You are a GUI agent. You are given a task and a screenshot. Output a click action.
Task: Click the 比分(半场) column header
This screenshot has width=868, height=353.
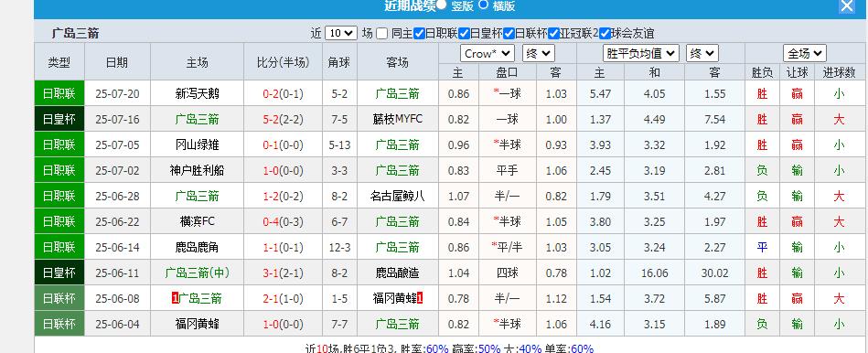283,62
